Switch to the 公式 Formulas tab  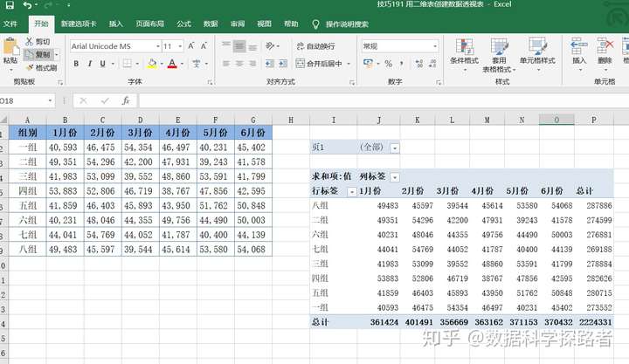[x=183, y=24]
